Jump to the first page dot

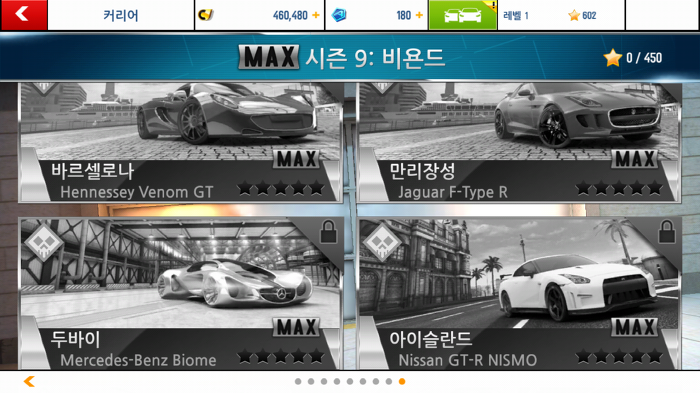click(298, 381)
